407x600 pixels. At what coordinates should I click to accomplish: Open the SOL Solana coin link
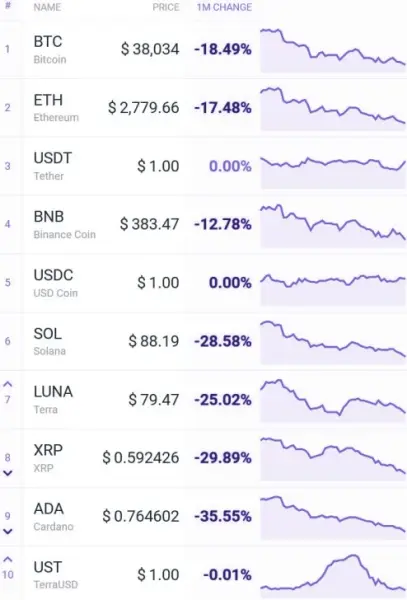(49, 341)
